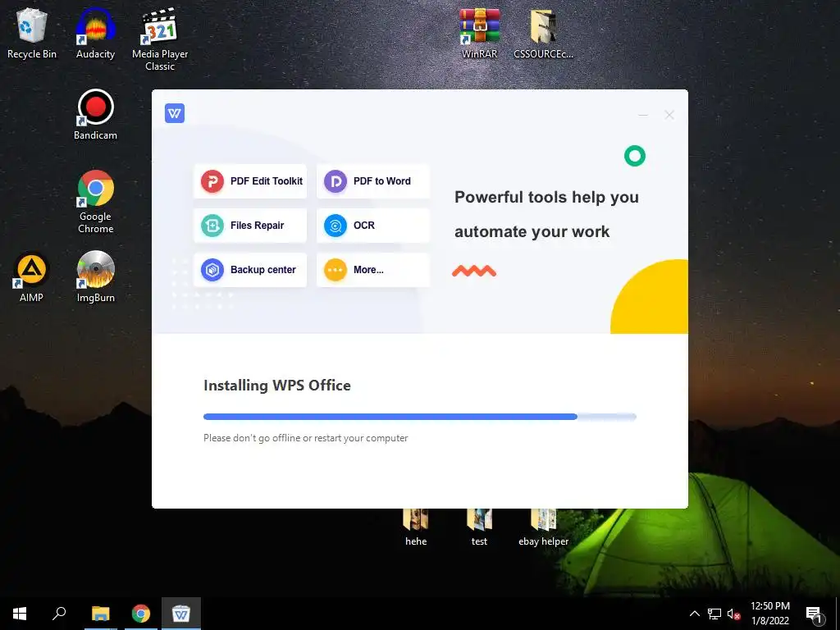Click the PDF Edit Toolkit tile
The width and height of the screenshot is (840, 630).
tap(250, 181)
